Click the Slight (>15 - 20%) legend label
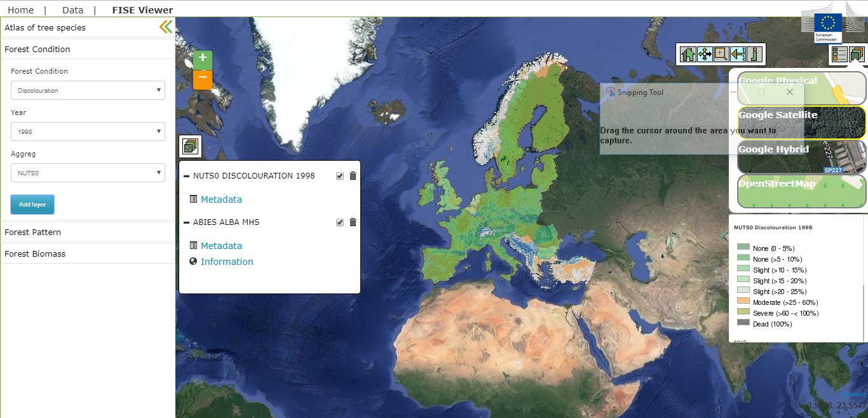This screenshot has width=868, height=418. [780, 281]
